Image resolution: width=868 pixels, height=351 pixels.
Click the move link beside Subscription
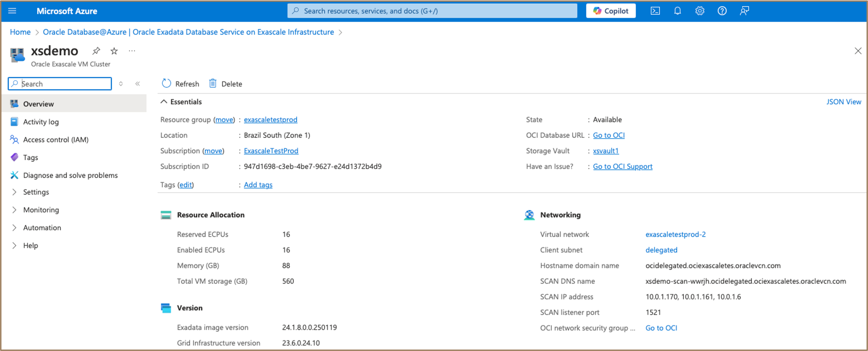pos(213,151)
